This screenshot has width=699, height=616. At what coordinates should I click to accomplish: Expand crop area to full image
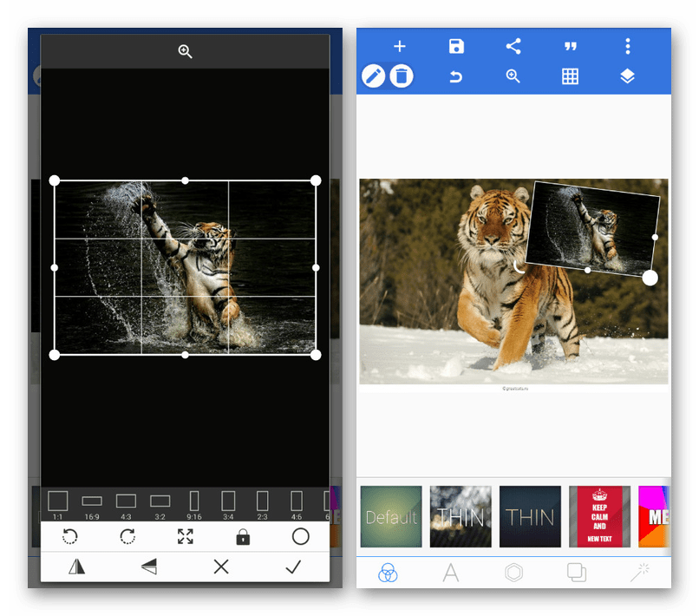(x=186, y=536)
